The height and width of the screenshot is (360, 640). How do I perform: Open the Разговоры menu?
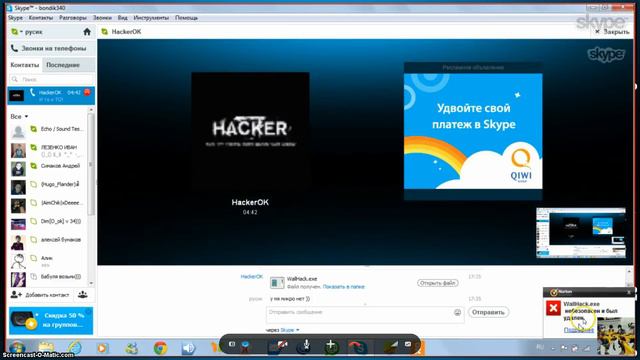coord(73,18)
